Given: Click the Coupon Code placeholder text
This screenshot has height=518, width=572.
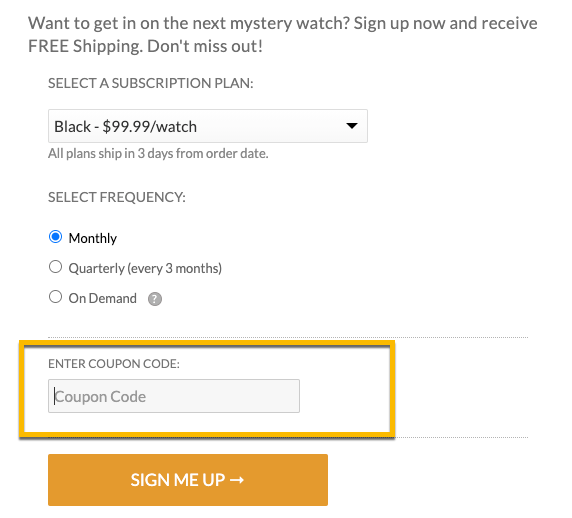Looking at the screenshot, I should coord(100,397).
